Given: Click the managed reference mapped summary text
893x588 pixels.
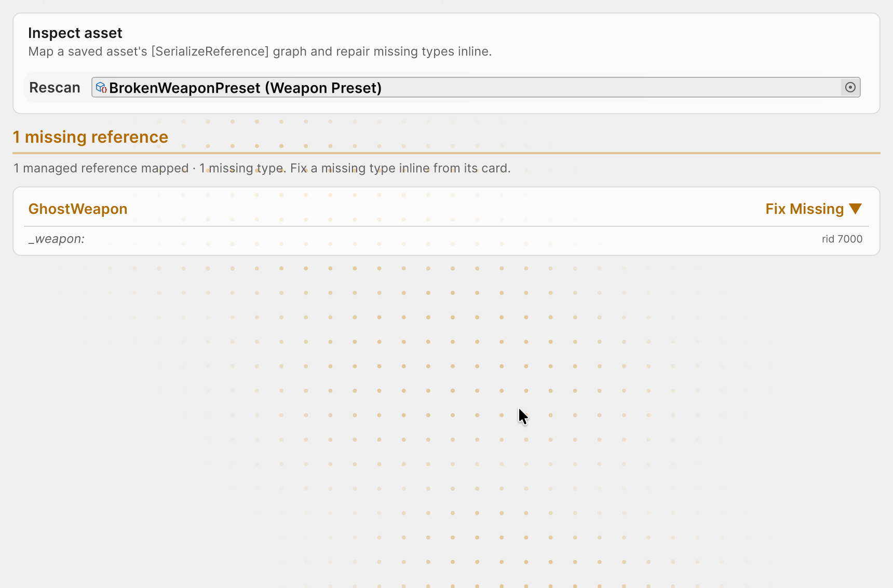Looking at the screenshot, I should pyautogui.click(x=262, y=168).
